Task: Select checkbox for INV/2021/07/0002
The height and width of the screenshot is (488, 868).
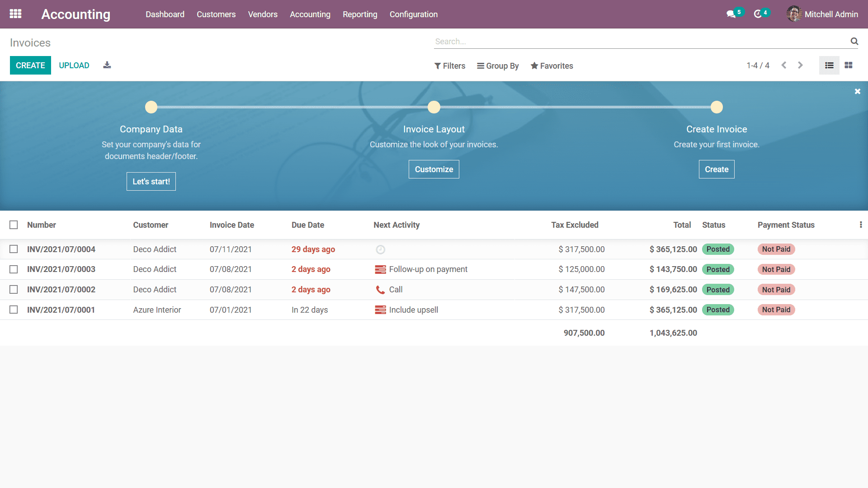Action: point(14,289)
